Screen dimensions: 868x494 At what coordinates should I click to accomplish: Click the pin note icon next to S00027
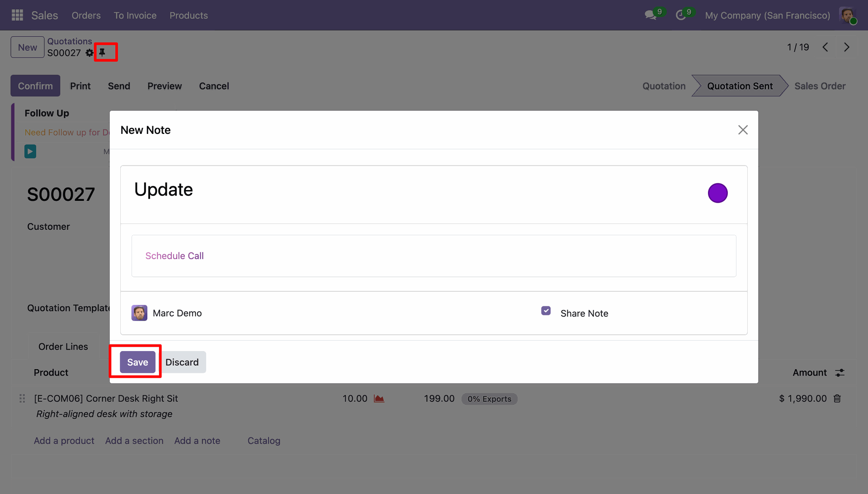click(102, 52)
